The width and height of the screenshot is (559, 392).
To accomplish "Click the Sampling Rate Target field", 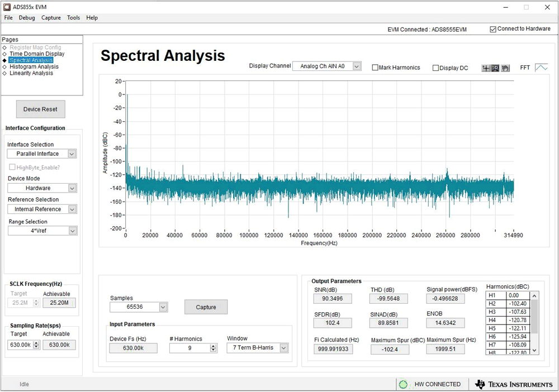I will (x=21, y=345).
